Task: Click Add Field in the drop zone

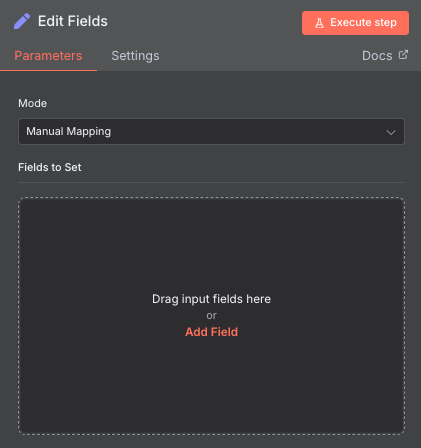Action: [211, 332]
